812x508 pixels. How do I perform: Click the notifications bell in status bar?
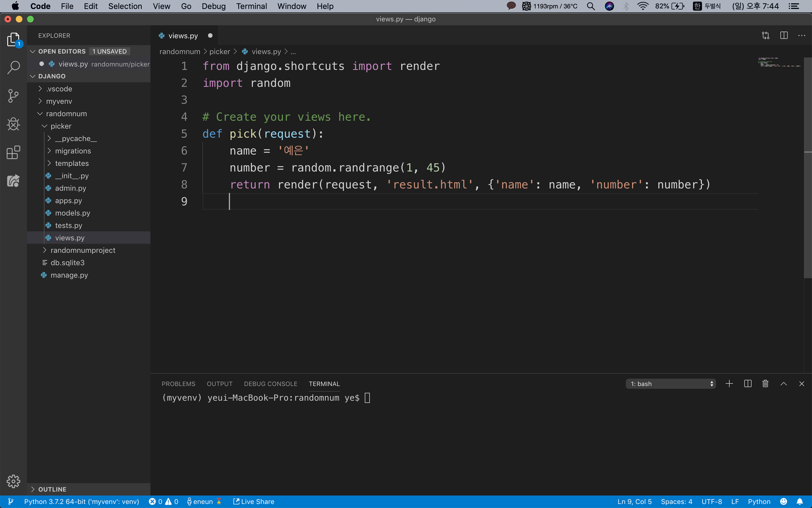point(800,501)
